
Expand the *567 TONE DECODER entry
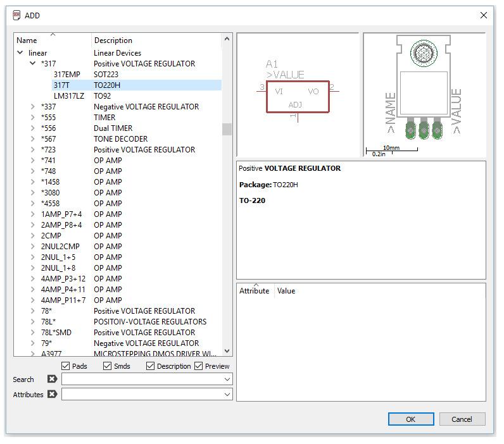tap(32, 139)
